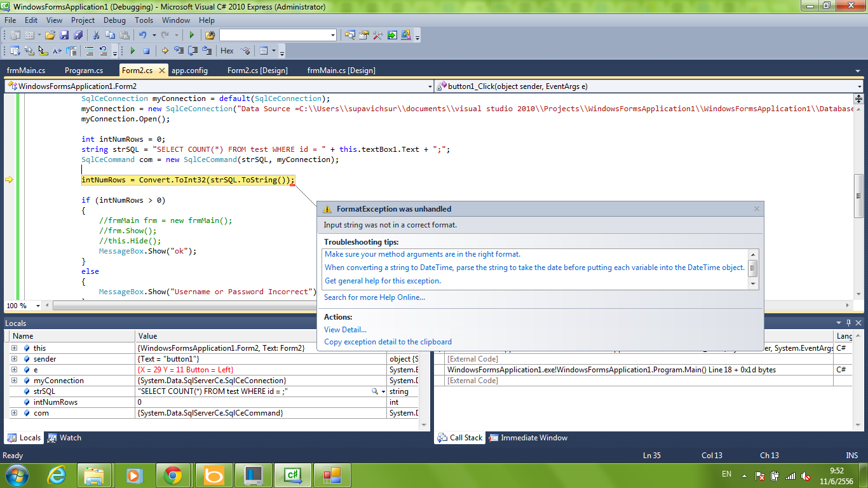Click the intNumRows value cell in Locals
Viewport: 868px width, 488px height.
tap(261, 402)
